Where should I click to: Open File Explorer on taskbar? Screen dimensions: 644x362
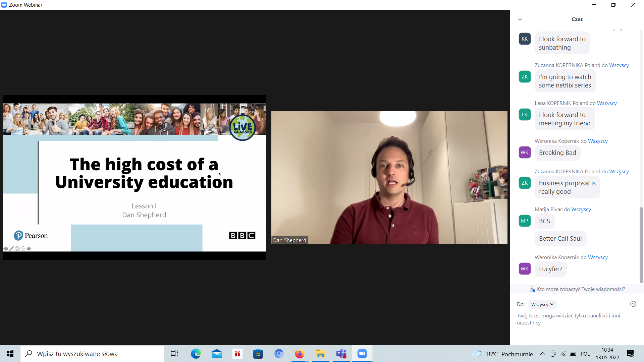[320, 354]
